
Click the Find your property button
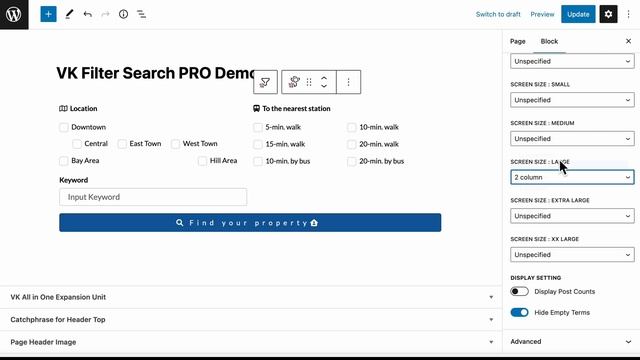pyautogui.click(x=250, y=223)
